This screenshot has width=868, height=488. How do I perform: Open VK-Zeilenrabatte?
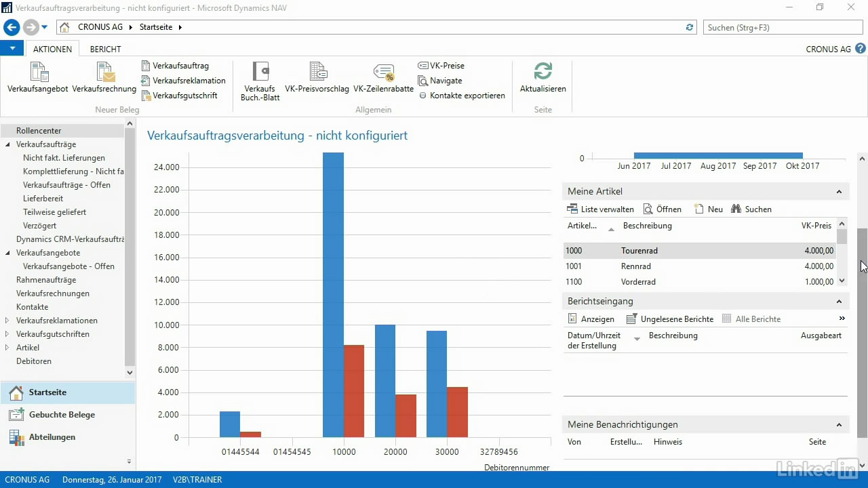(383, 78)
